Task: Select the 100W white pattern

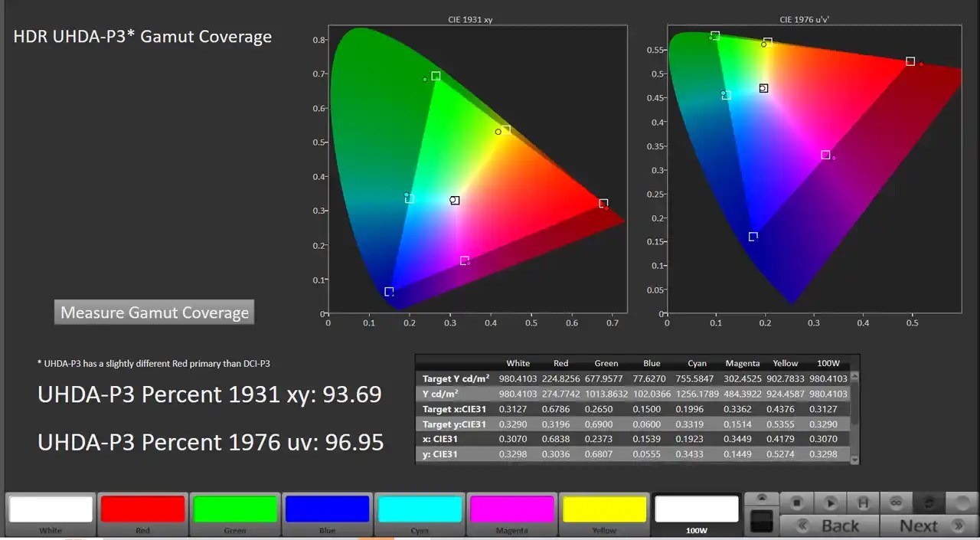Action: pyautogui.click(x=696, y=508)
